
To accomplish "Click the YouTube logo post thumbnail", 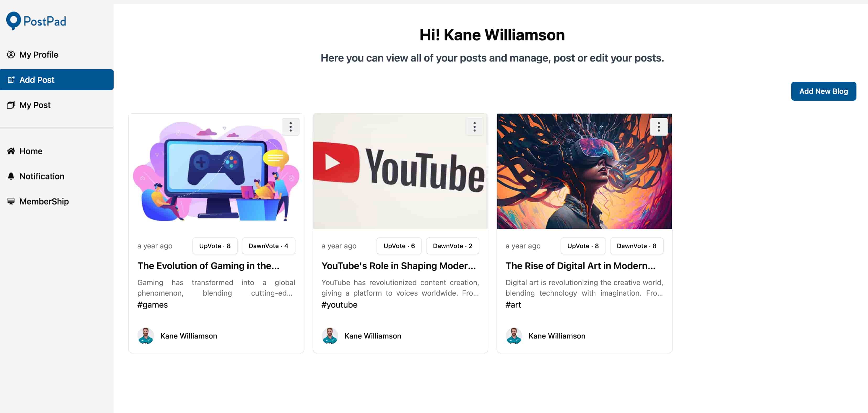I will click(400, 171).
